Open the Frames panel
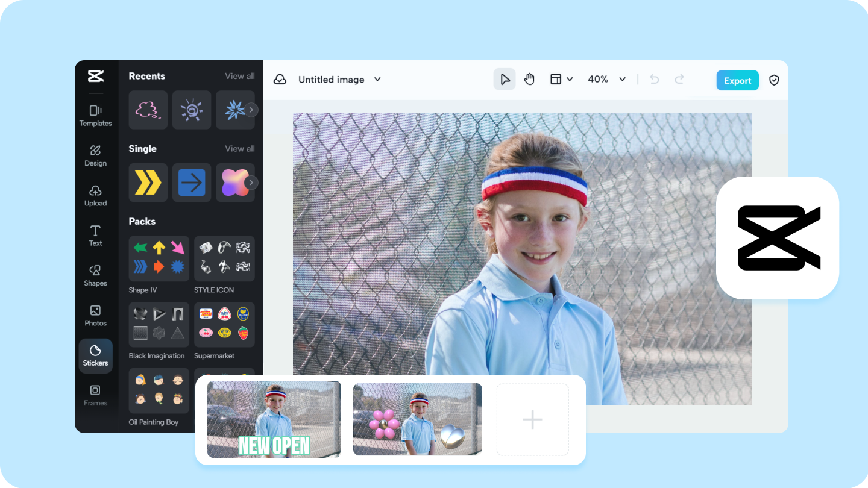Viewport: 868px width, 488px height. point(95,395)
